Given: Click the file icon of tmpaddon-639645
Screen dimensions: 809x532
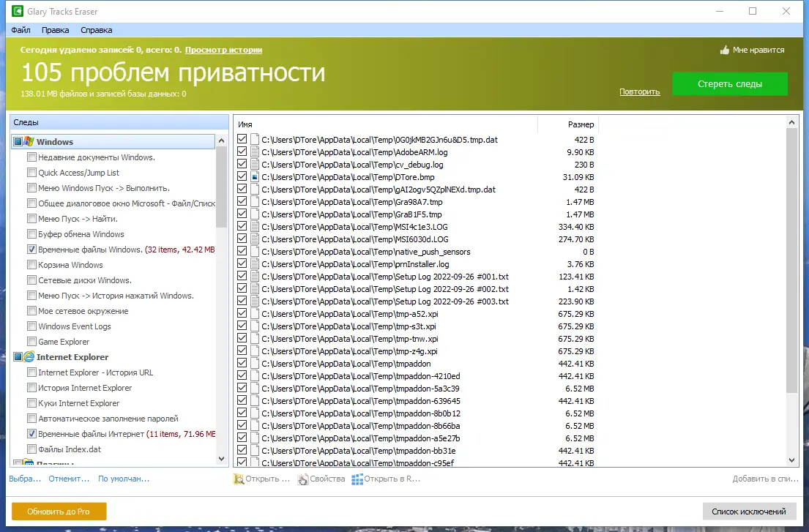Looking at the screenshot, I should (254, 401).
